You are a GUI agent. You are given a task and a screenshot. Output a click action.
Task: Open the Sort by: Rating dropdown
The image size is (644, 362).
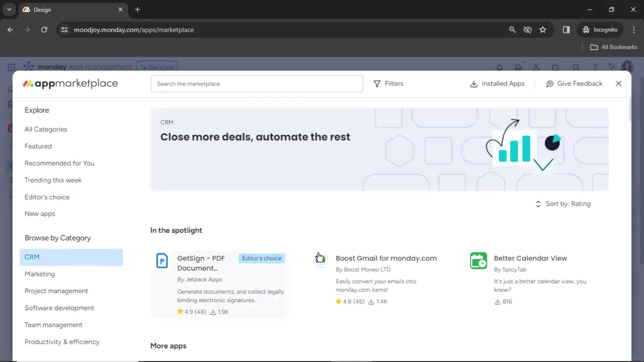563,204
